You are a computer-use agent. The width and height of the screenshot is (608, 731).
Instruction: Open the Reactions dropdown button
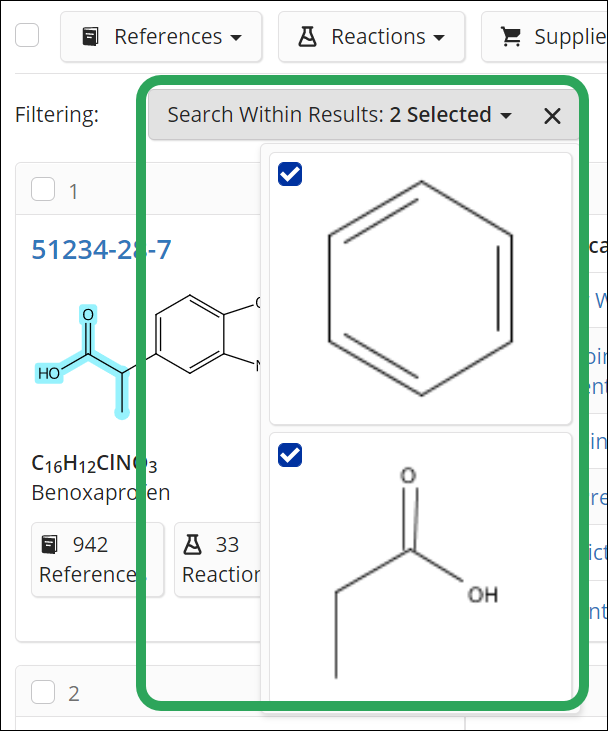tap(372, 37)
